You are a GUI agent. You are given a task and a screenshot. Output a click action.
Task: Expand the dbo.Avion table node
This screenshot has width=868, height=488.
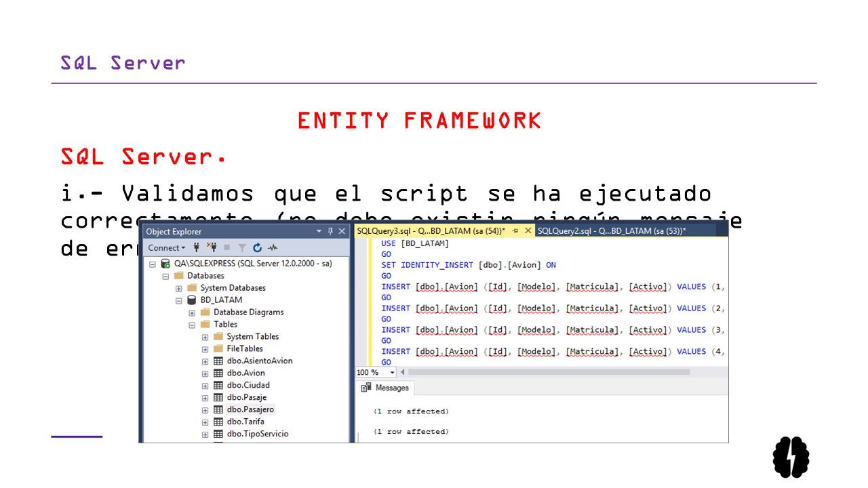(205, 373)
